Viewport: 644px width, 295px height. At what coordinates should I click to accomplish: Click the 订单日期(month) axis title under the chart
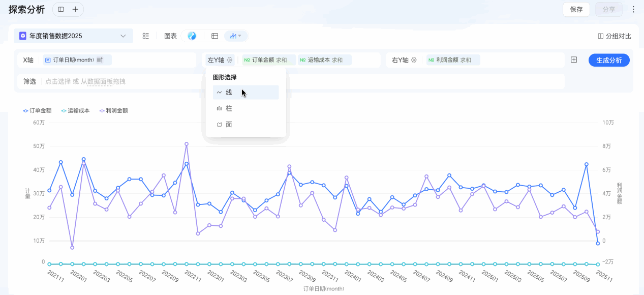tap(324, 289)
